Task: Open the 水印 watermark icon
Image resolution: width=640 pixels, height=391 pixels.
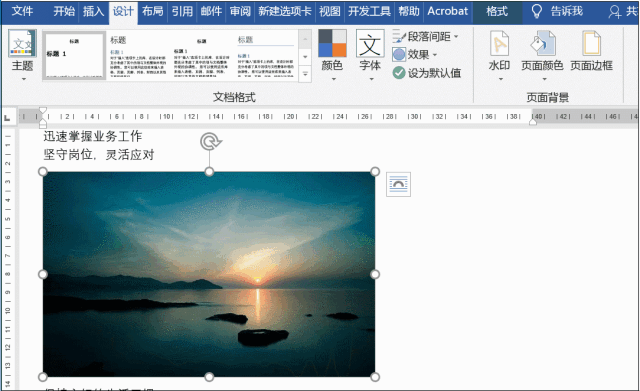Action: click(x=499, y=43)
